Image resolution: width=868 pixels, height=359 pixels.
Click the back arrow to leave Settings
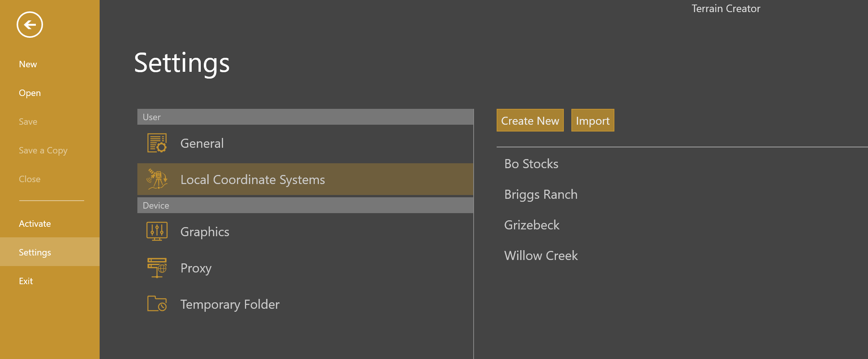pos(30,25)
